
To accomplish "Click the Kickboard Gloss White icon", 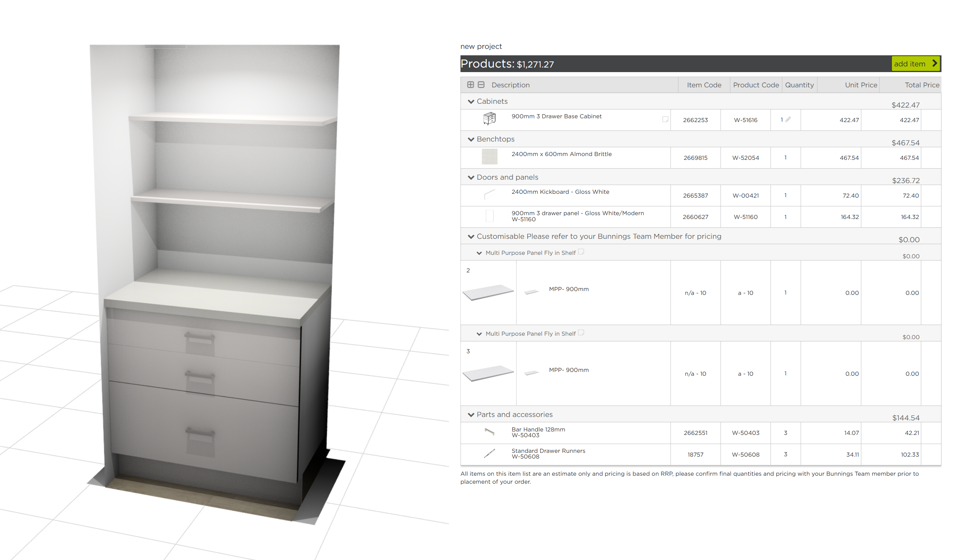I will tap(489, 195).
